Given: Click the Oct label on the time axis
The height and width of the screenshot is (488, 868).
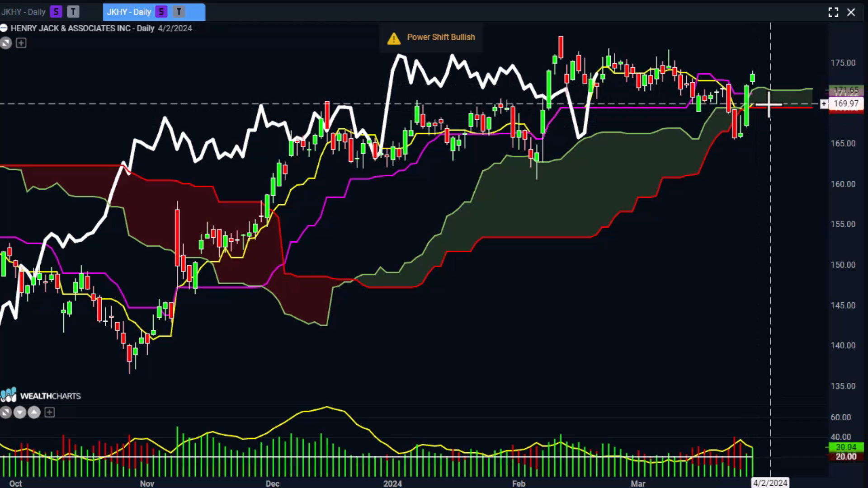Looking at the screenshot, I should (x=15, y=483).
